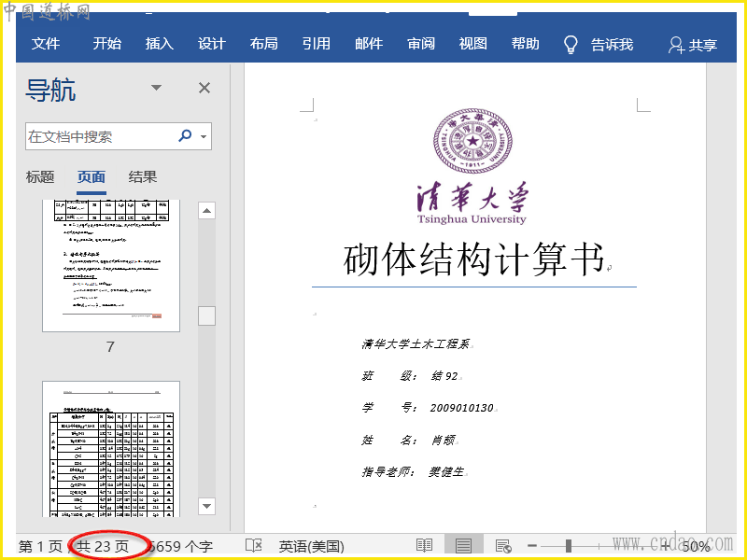The width and height of the screenshot is (747, 560).
Task: Click the 第 1 页 page indicator
Action: coord(40,546)
